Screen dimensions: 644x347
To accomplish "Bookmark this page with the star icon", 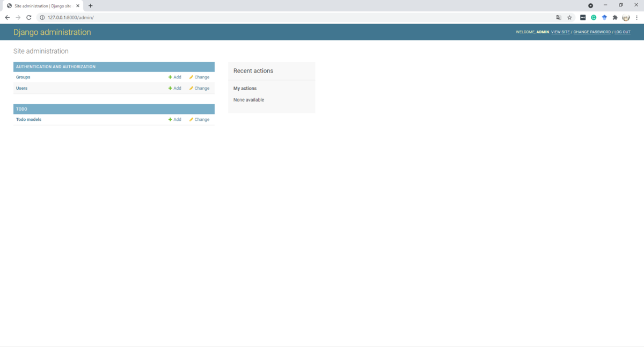I will (569, 17).
